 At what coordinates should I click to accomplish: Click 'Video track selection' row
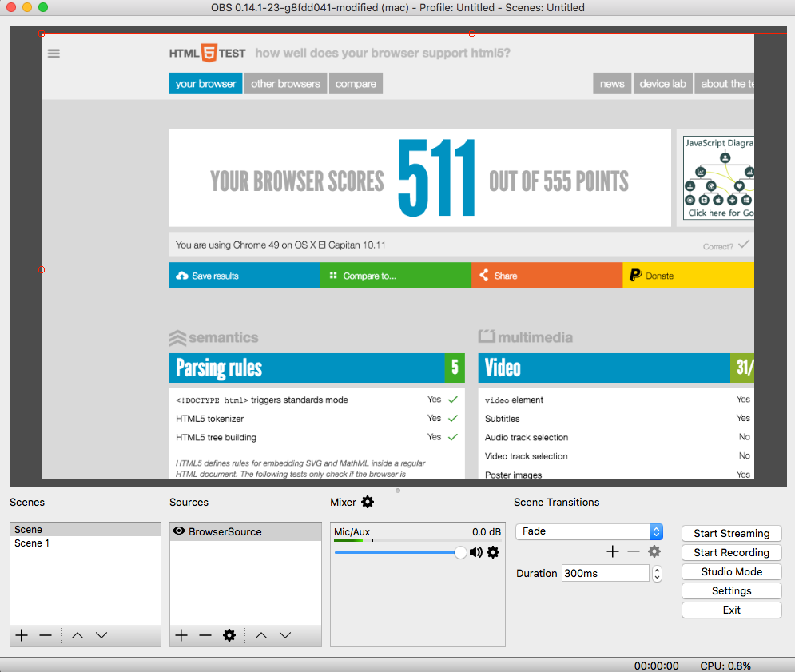pyautogui.click(x=617, y=456)
